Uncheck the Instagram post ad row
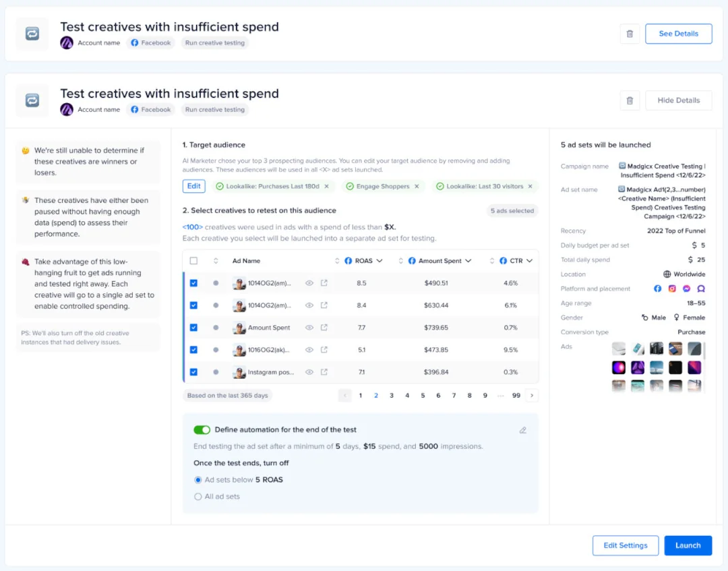 [193, 372]
